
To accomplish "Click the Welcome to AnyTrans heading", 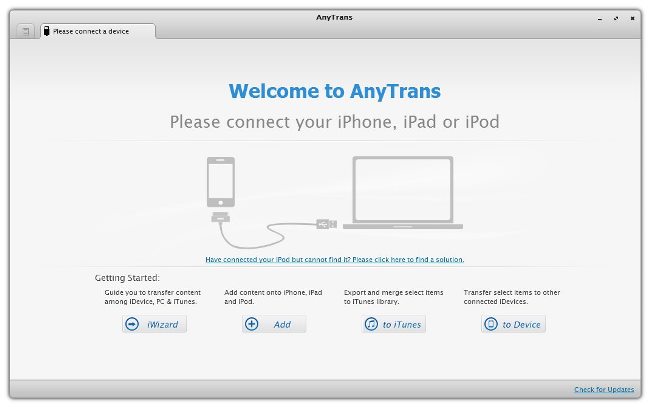I will tap(335, 91).
